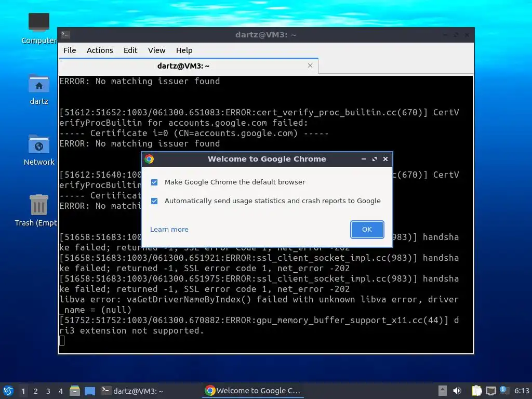The image size is (532, 399).
Task: Open the removable media eject tray icon
Action: pos(443,391)
